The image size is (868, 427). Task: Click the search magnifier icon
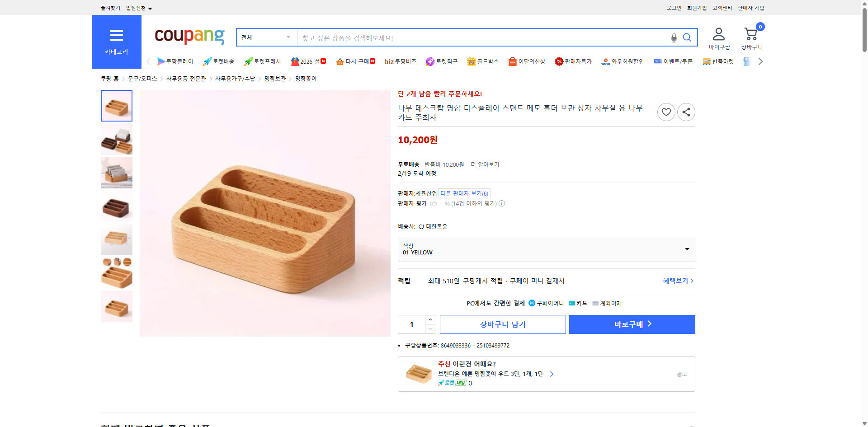687,38
